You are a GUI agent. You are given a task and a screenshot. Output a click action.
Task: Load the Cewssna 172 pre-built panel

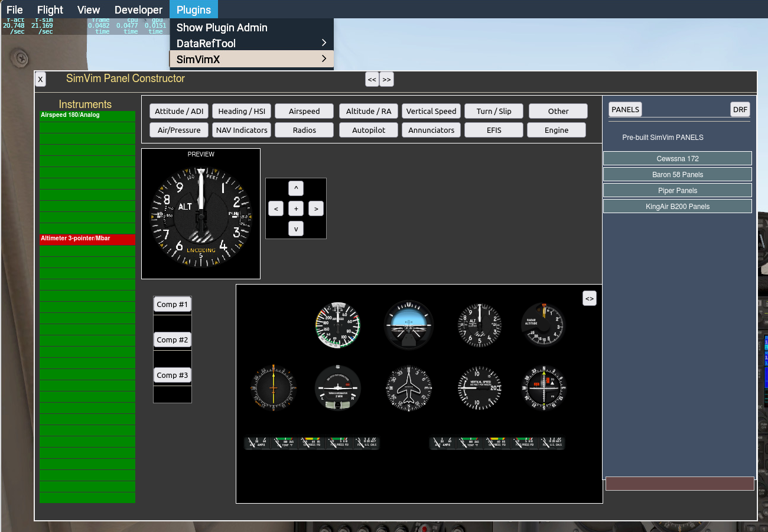pos(678,158)
